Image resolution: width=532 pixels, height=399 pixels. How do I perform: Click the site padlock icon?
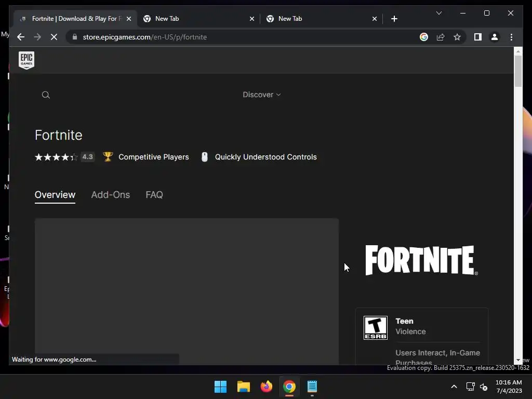pos(75,37)
